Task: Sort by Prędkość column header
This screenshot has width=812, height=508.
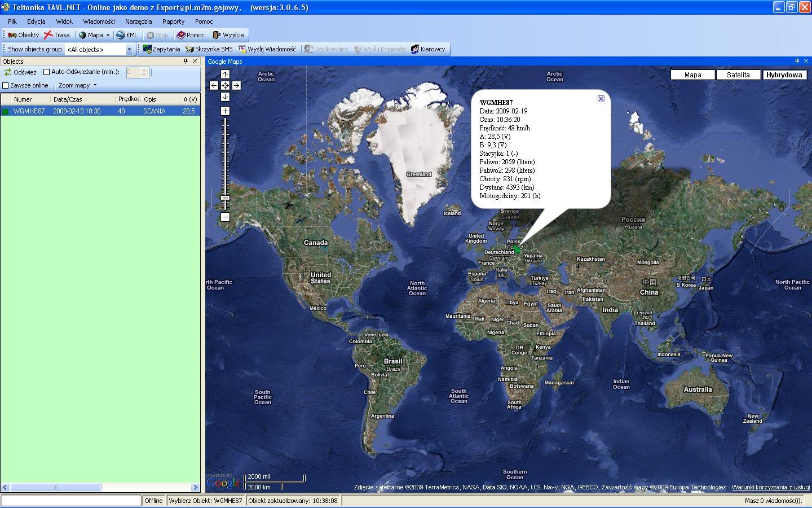Action: click(129, 99)
